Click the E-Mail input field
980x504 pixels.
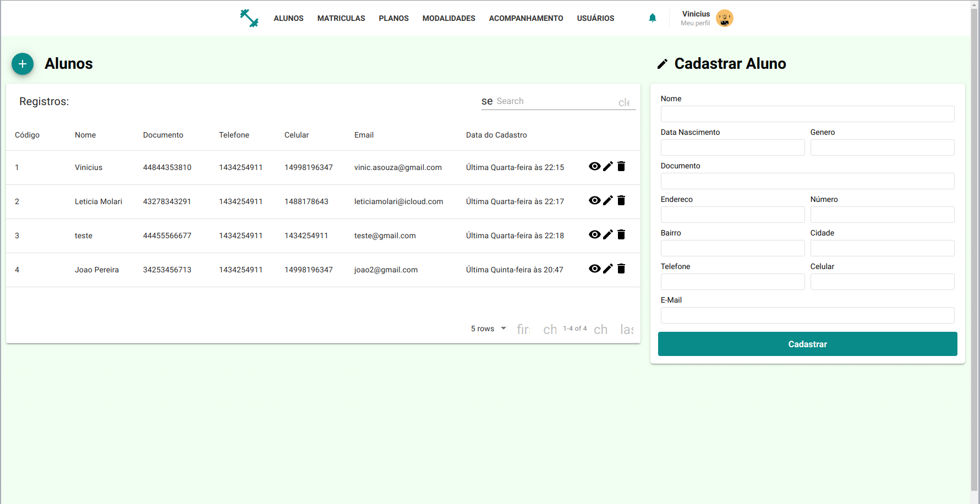point(807,315)
